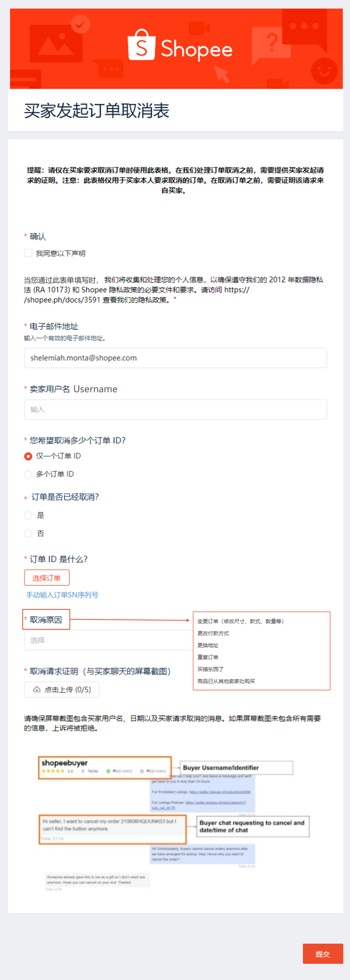This screenshot has width=350, height=980.
Task: Choose 商品已从其他卖家处购买 option
Action: pyautogui.click(x=226, y=681)
